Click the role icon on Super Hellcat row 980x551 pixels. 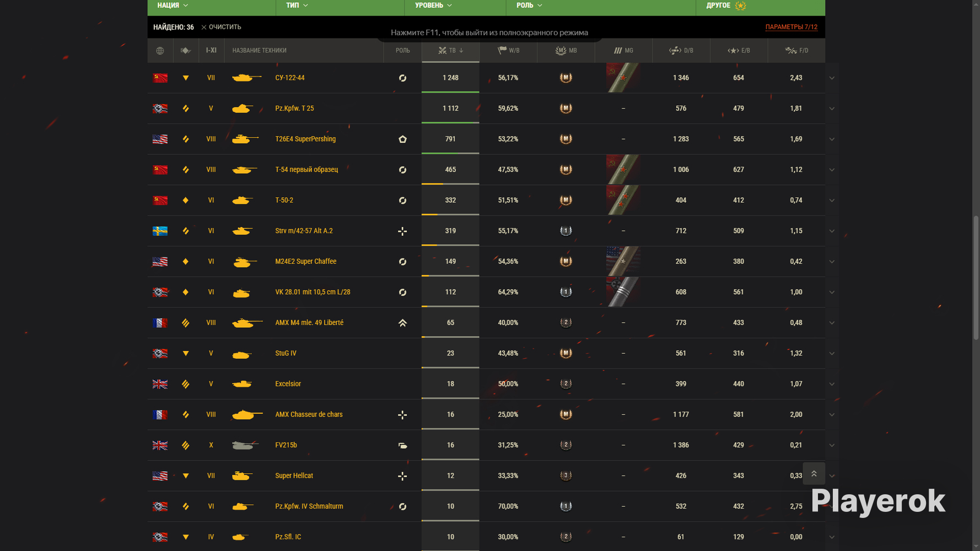402,476
